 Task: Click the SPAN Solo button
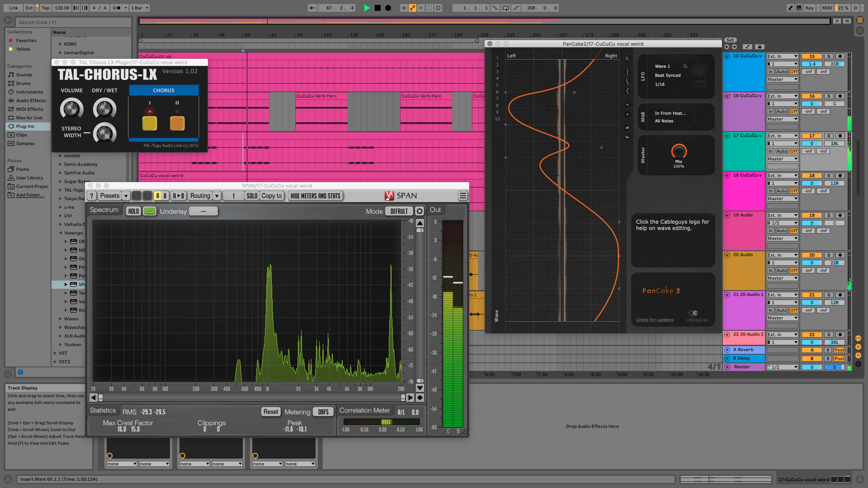click(x=250, y=196)
